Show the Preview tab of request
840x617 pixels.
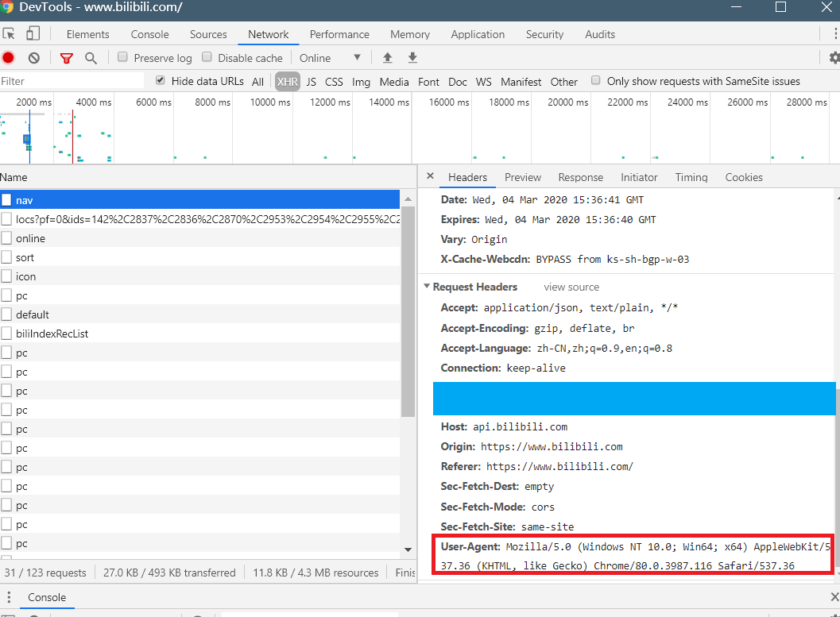tap(522, 177)
